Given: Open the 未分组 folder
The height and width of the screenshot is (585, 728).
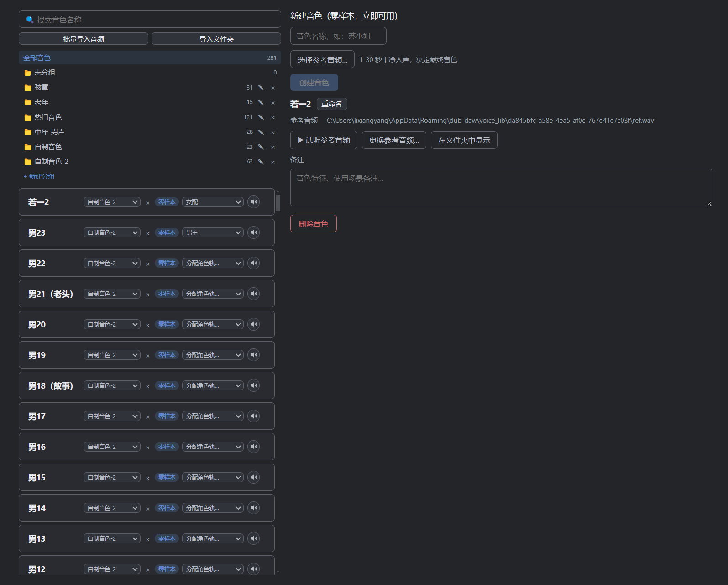Looking at the screenshot, I should (x=150, y=73).
